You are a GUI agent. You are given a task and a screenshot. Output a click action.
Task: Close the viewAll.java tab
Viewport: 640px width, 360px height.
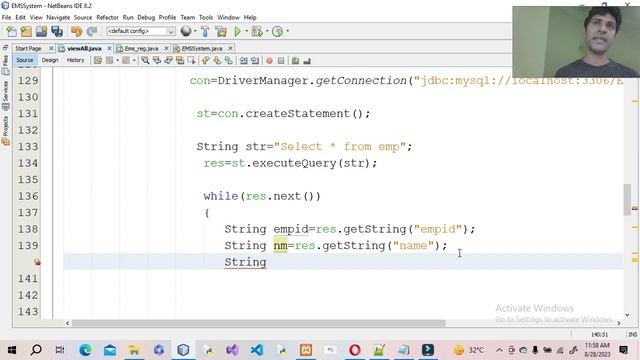coord(109,49)
